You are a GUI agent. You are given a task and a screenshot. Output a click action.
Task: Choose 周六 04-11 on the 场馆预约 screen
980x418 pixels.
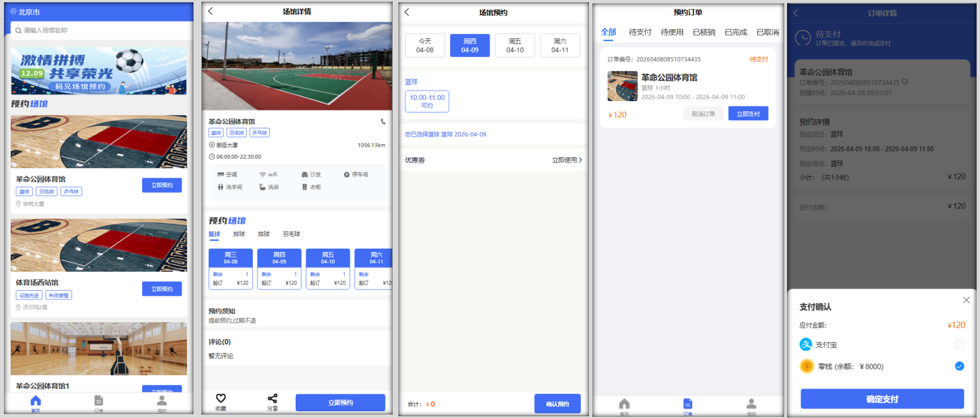560,45
